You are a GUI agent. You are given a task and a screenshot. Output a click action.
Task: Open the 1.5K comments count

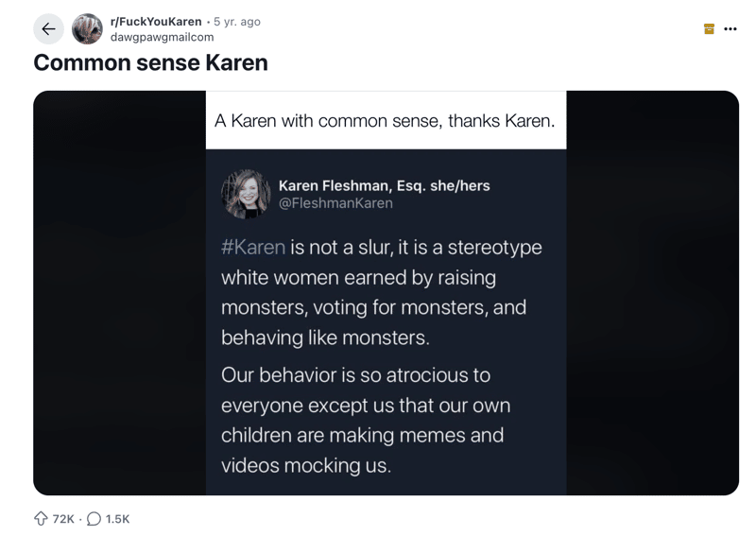tap(118, 519)
